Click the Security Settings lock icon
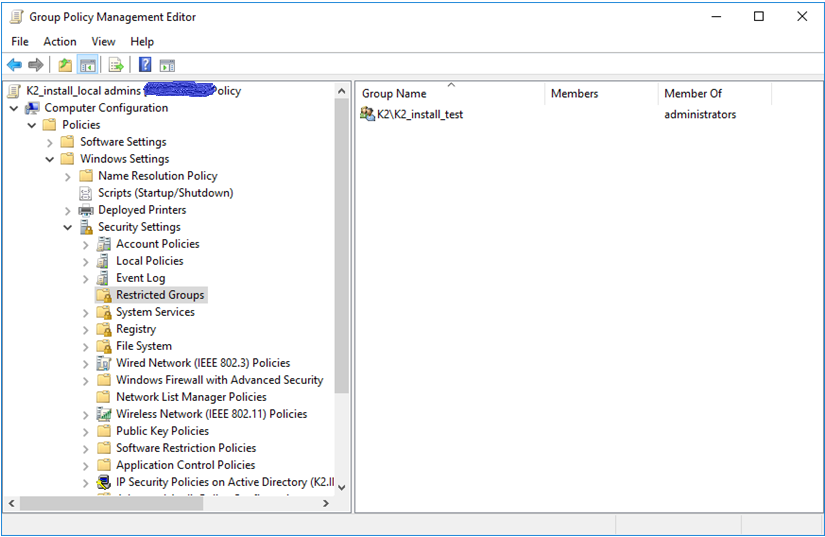The width and height of the screenshot is (825, 537). tap(86, 227)
